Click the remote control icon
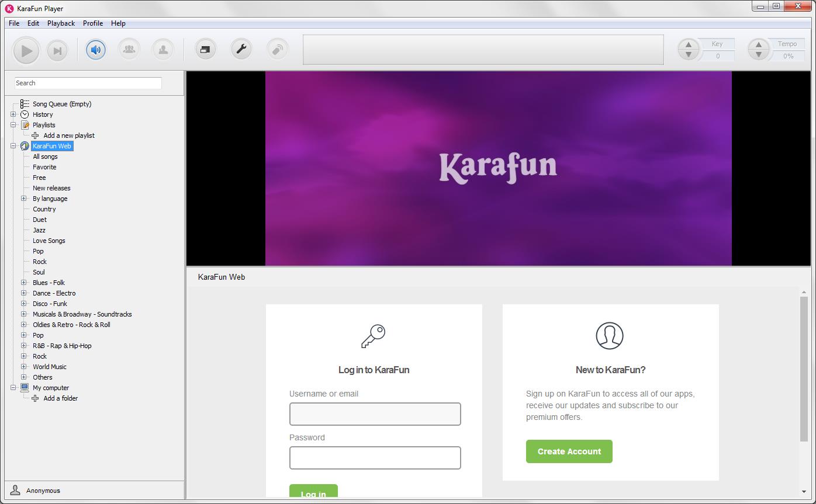This screenshot has height=504, width=816. coord(277,50)
